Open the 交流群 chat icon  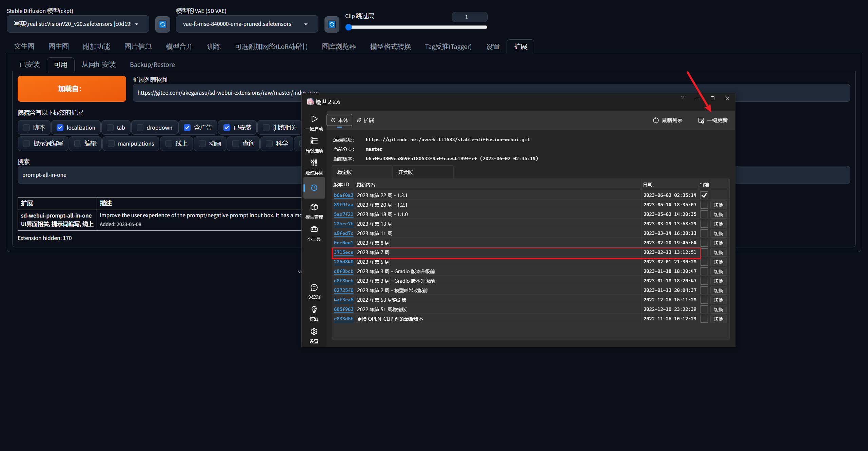314,288
